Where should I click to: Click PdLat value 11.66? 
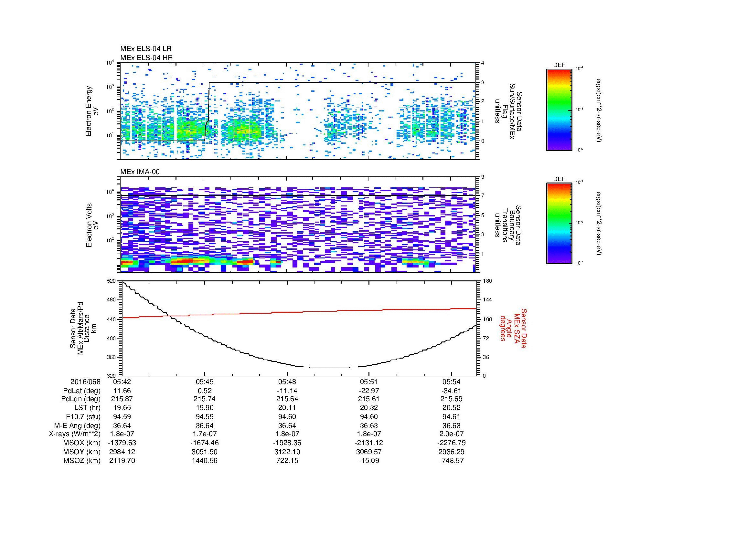point(122,391)
